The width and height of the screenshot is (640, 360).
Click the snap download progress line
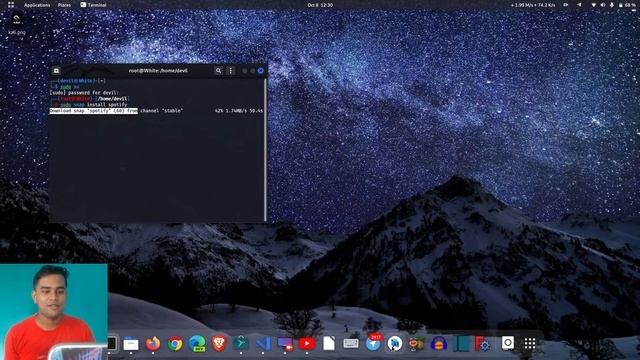tap(156, 111)
